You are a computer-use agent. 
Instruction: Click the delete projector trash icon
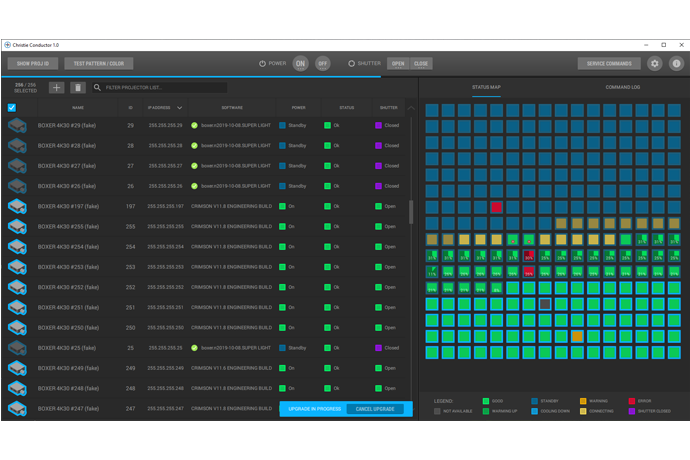tap(77, 88)
